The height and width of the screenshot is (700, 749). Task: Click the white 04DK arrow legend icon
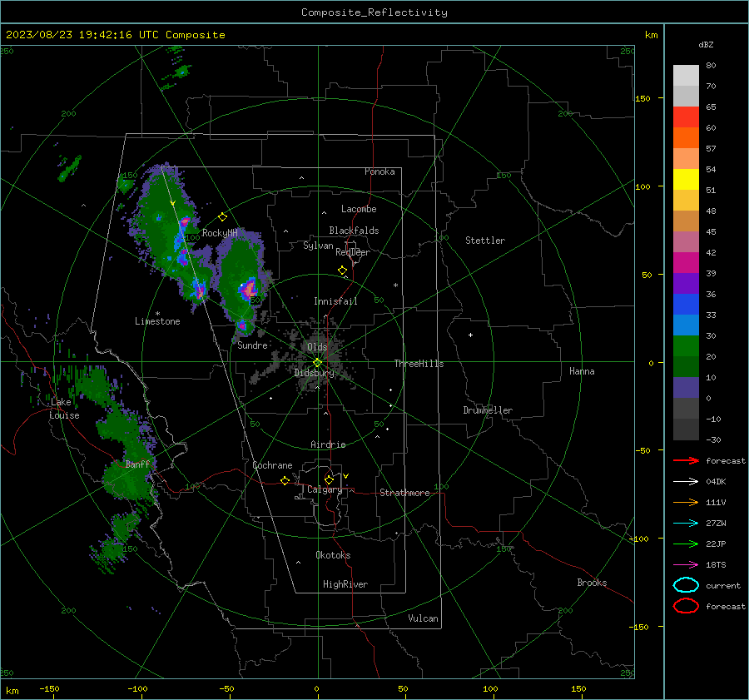click(686, 481)
